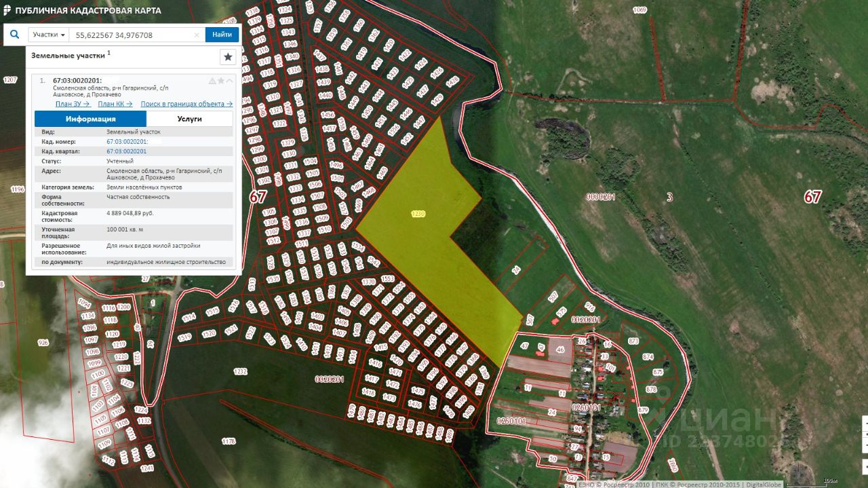Click Поиск в границах объекта link
The height and width of the screenshot is (488, 868).
(186, 104)
